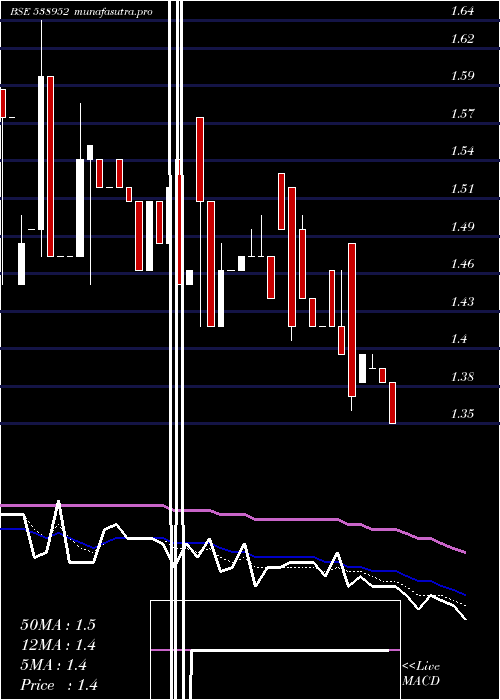This screenshot has width=500, height=700.
Task: Click the 1.59 price axis label
Action: pos(462,75)
